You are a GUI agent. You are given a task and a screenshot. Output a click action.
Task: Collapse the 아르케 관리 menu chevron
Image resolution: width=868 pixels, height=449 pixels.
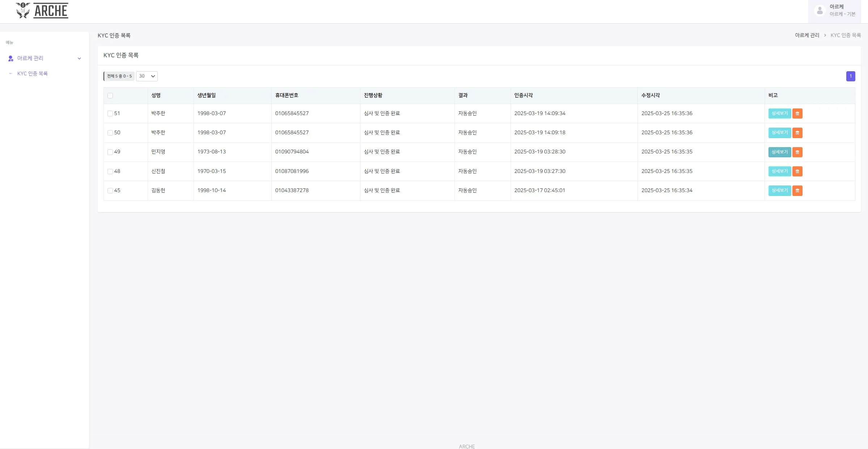79,59
